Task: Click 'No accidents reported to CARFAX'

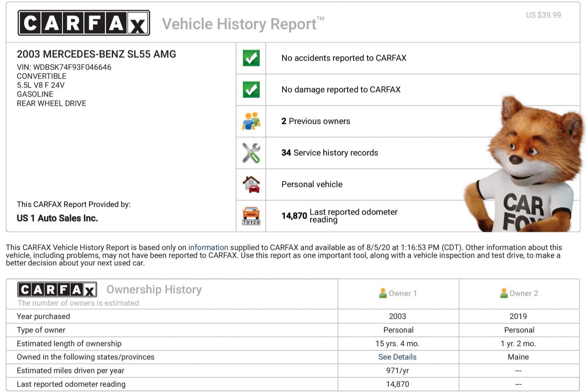Action: coord(344,58)
